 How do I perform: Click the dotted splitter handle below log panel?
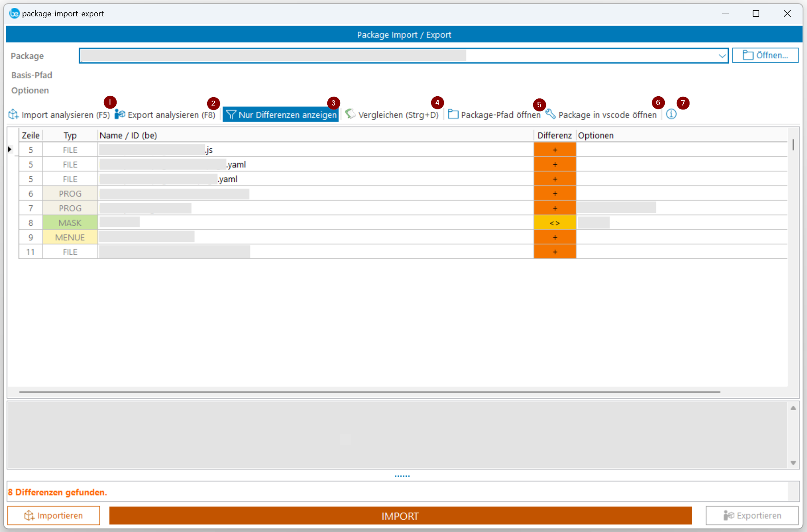click(402, 476)
